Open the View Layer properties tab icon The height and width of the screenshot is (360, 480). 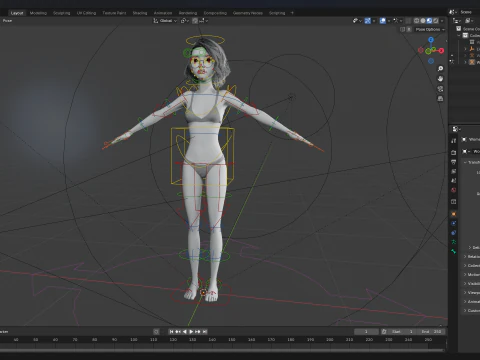pos(454,171)
